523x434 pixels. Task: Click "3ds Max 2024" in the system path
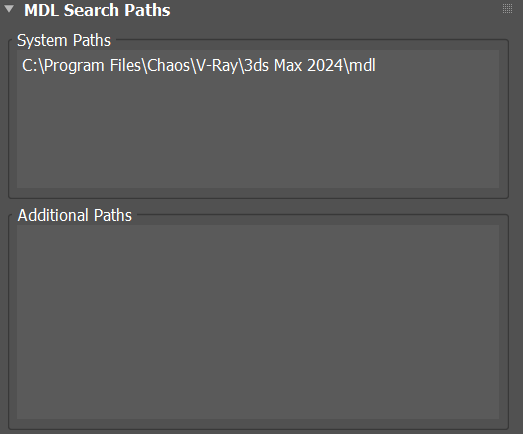pyautogui.click(x=293, y=65)
